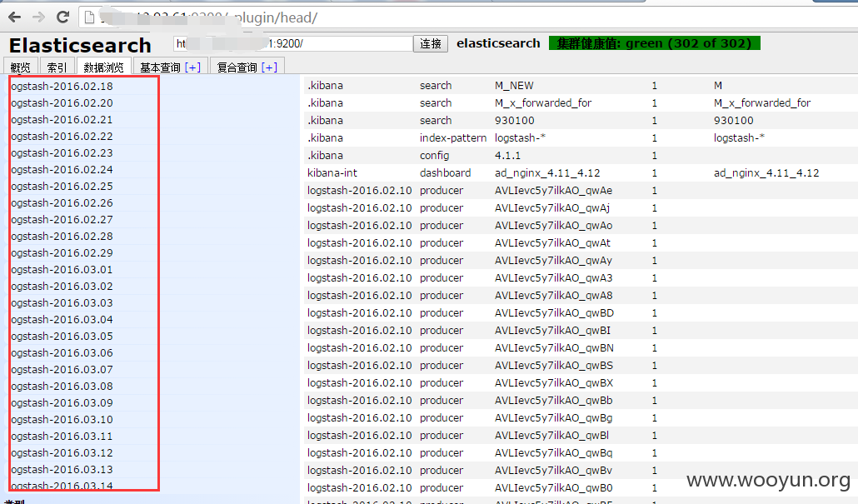Open document AVLIevc5y7ilkAO_qwBD
858x504 pixels.
(581, 313)
